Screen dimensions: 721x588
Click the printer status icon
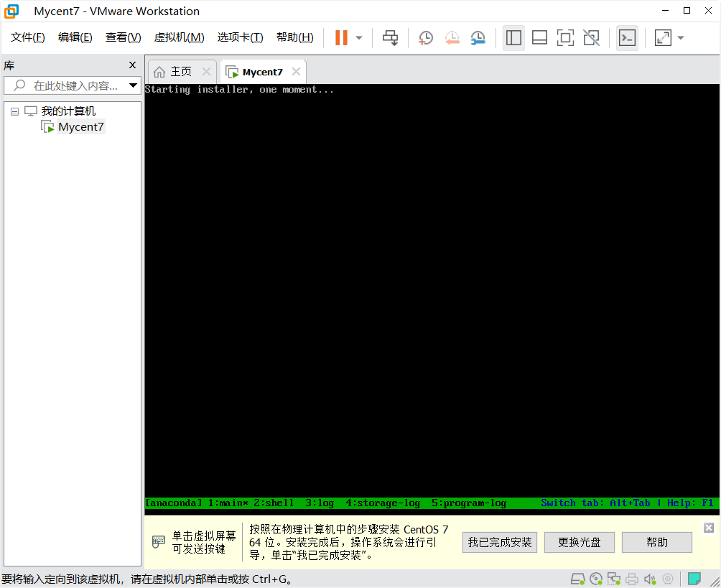[632, 579]
